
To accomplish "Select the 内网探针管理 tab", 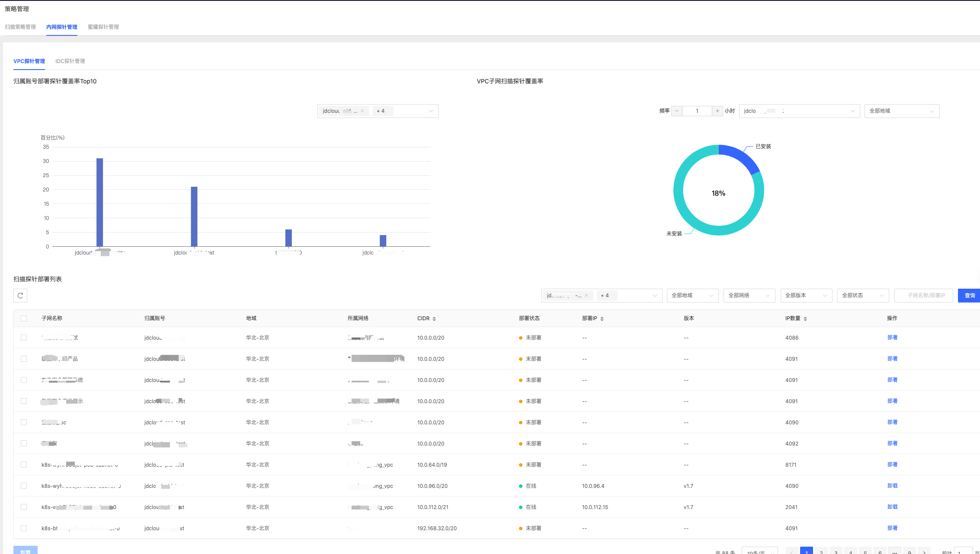I will pos(62,27).
